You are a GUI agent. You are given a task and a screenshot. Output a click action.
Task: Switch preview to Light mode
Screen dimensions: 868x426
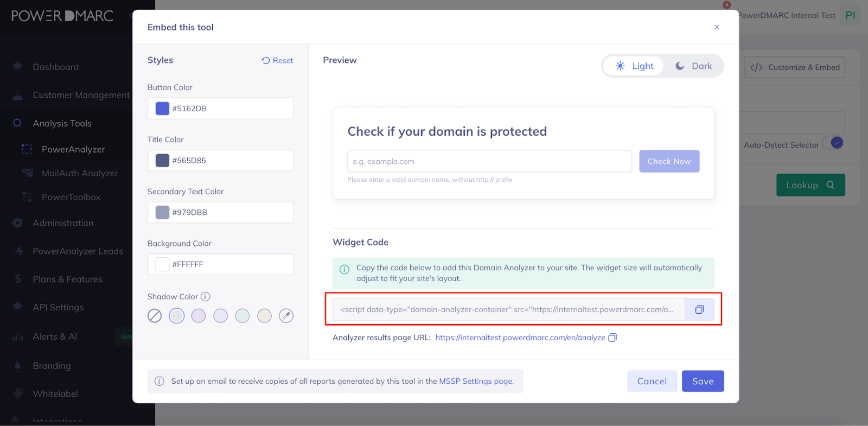click(x=634, y=66)
